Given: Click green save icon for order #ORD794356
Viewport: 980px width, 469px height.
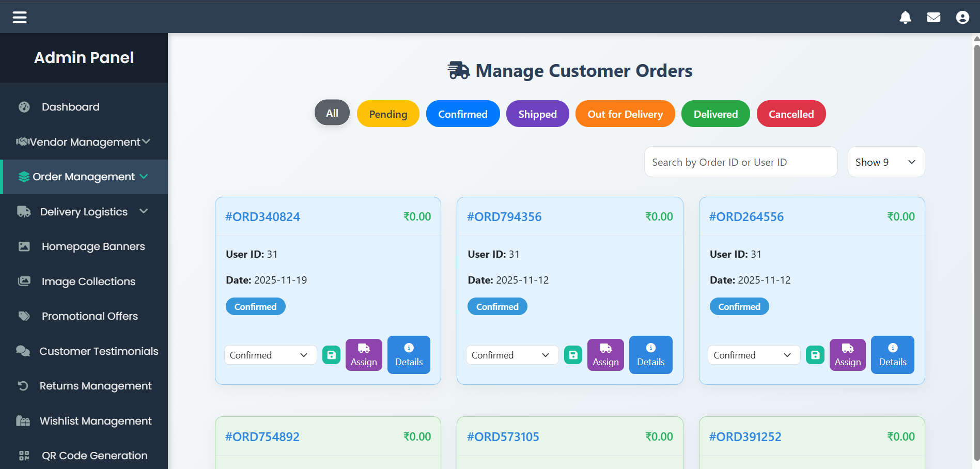Looking at the screenshot, I should click(x=573, y=355).
